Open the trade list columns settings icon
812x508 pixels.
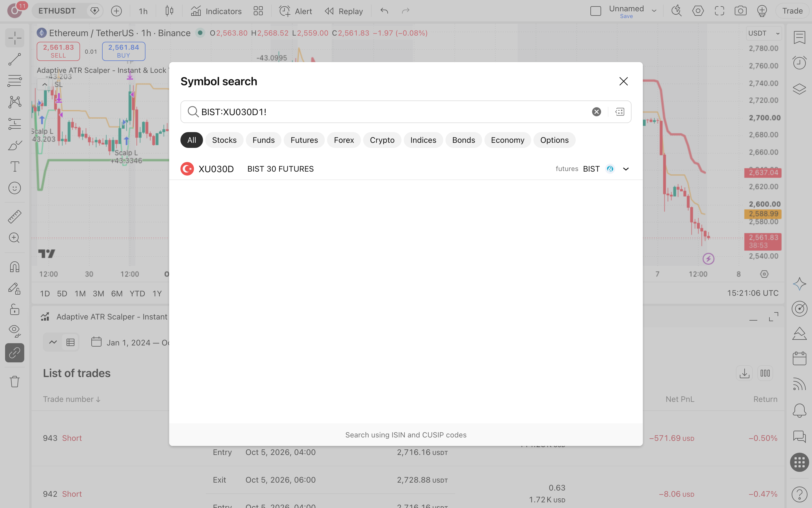(765, 373)
